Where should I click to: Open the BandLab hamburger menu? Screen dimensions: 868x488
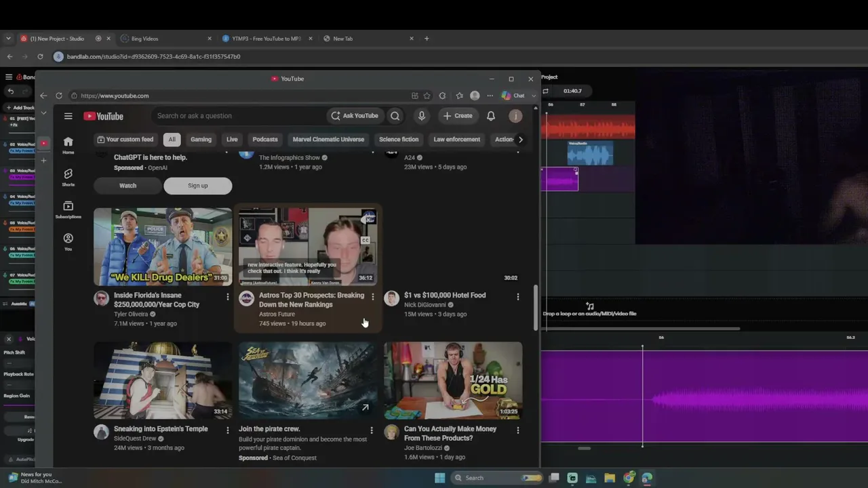click(x=9, y=77)
